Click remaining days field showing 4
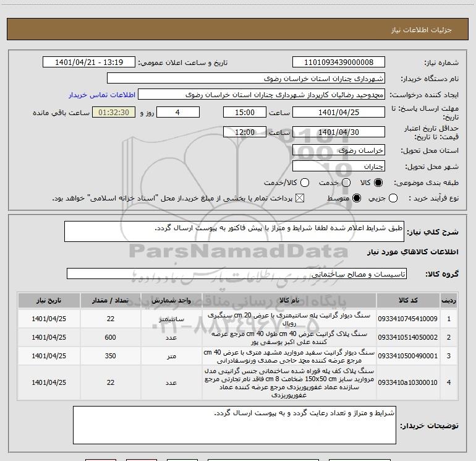The image size is (476, 461). click(x=178, y=112)
